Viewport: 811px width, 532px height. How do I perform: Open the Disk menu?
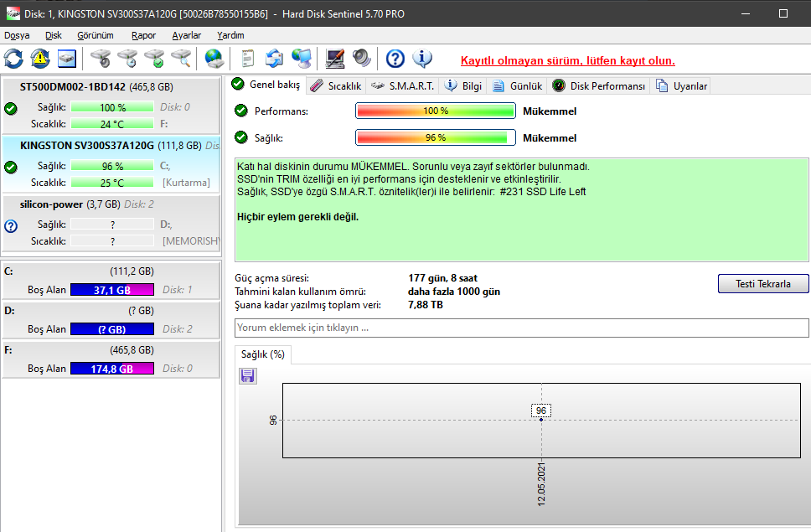pyautogui.click(x=54, y=35)
